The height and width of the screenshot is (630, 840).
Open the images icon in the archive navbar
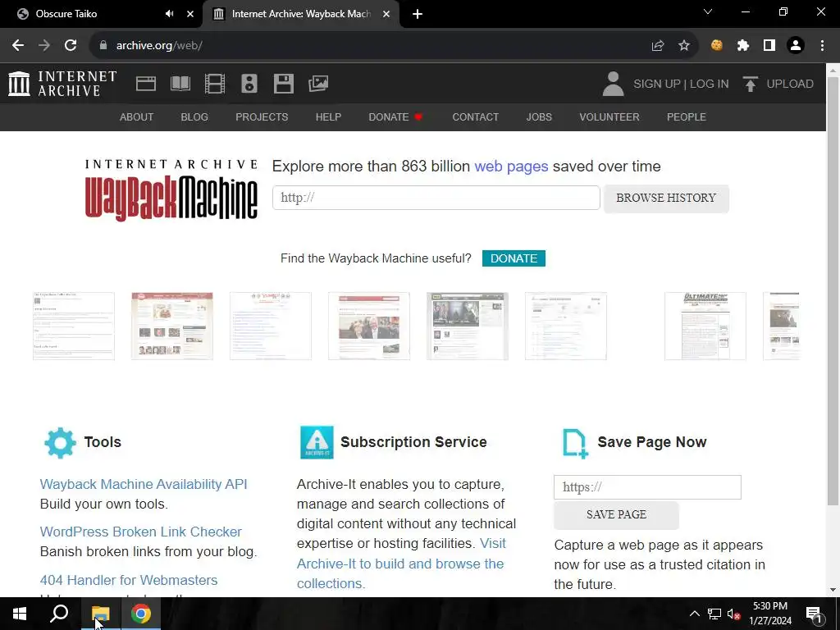318,84
